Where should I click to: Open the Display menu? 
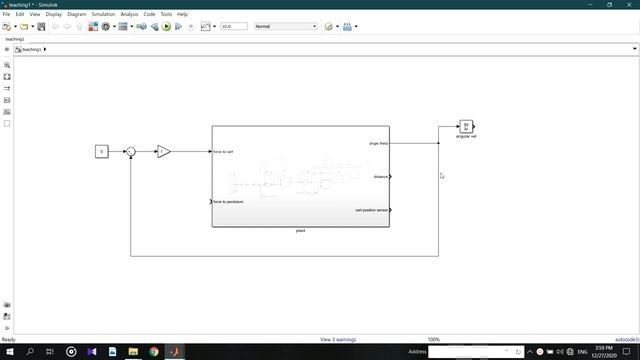click(x=53, y=14)
